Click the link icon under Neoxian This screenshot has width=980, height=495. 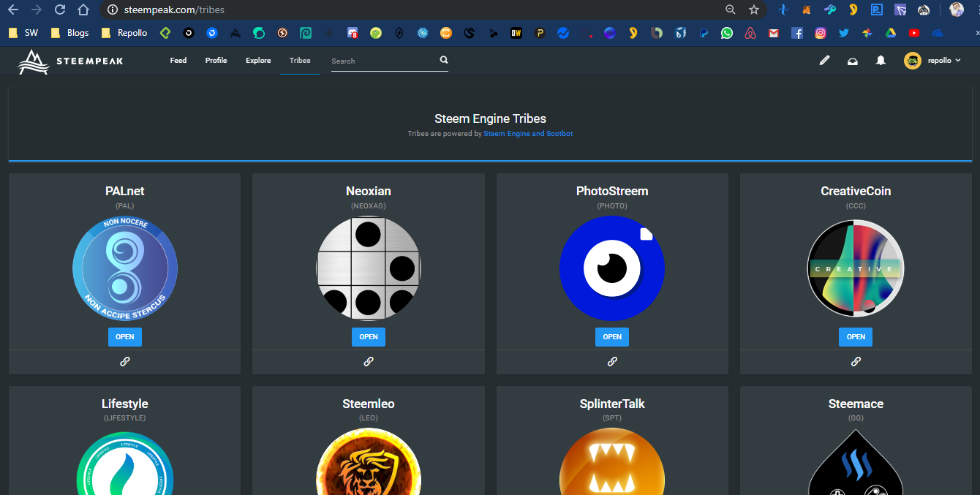tap(369, 361)
